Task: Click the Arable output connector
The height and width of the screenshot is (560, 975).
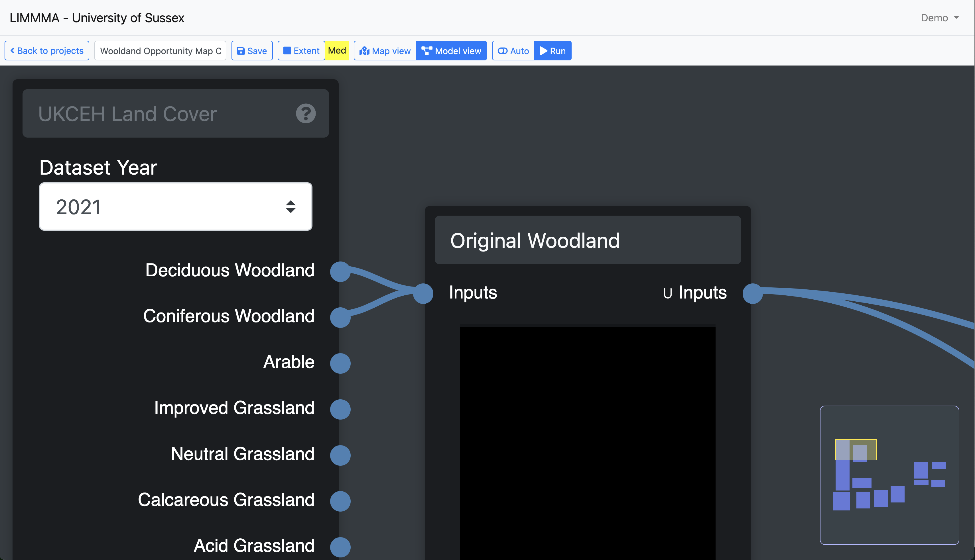Action: pos(340,363)
